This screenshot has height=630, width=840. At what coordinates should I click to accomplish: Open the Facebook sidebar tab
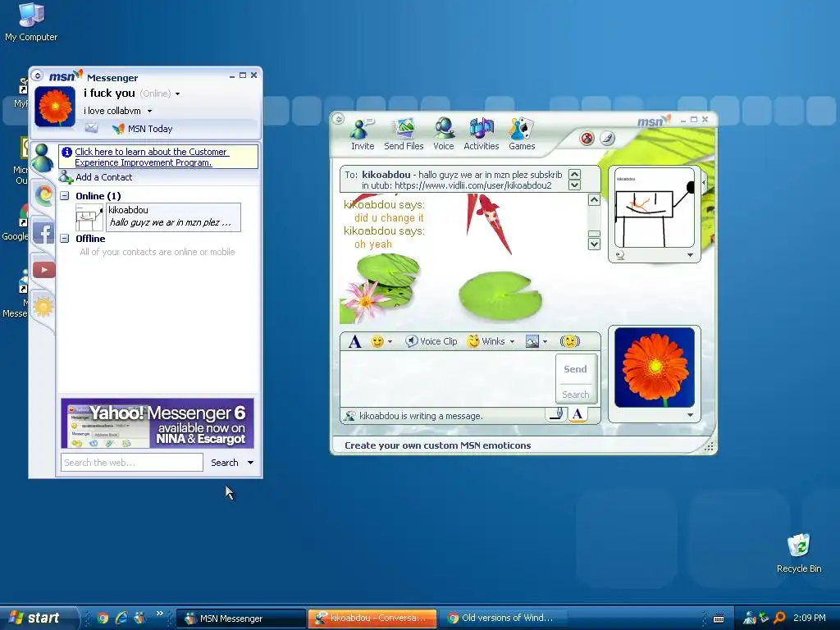43,233
